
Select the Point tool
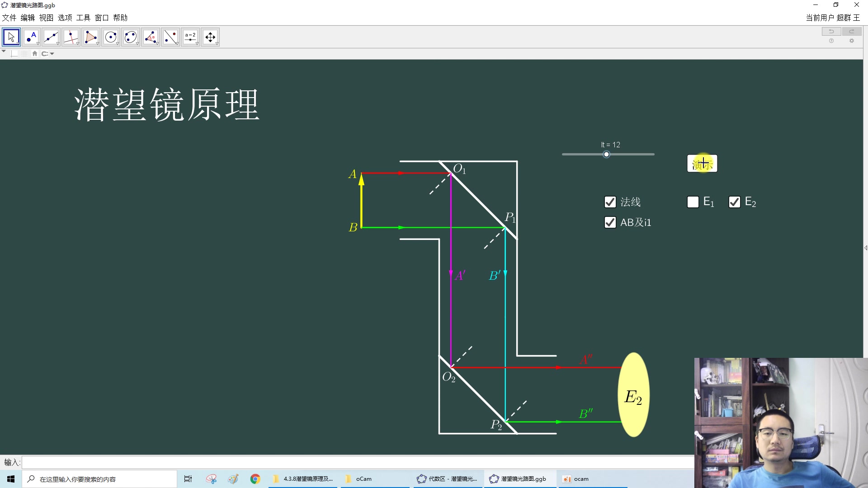(x=31, y=37)
